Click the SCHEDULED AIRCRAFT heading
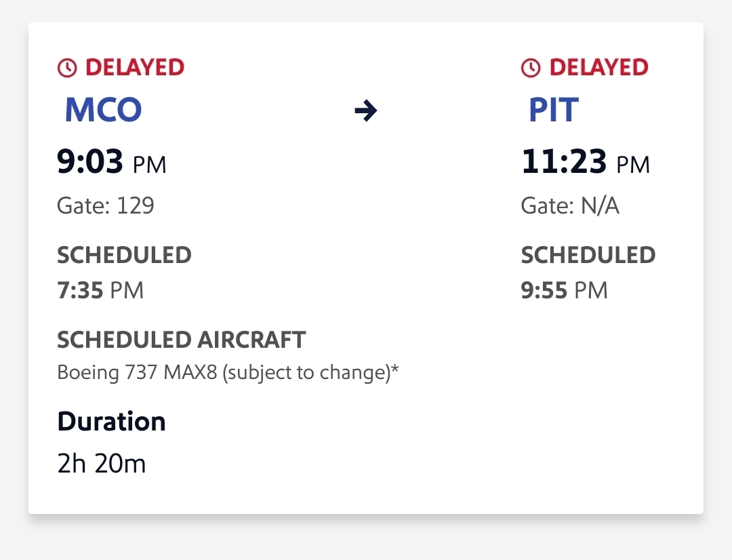This screenshot has width=732, height=560. [181, 340]
